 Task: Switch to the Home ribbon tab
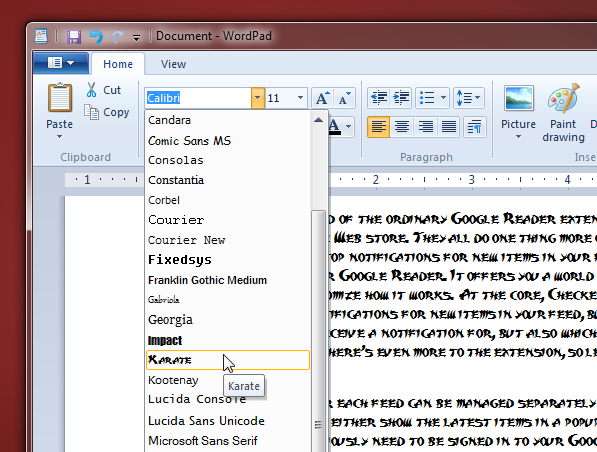(x=118, y=64)
